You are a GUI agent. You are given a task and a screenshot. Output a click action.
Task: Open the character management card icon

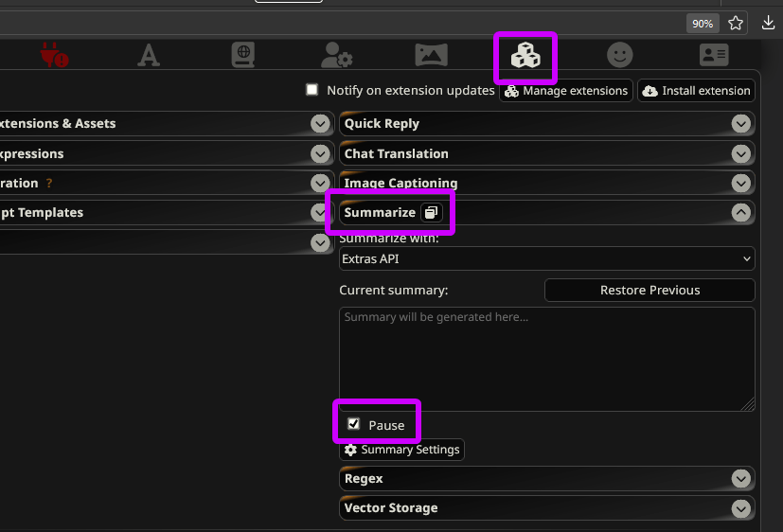pos(714,56)
